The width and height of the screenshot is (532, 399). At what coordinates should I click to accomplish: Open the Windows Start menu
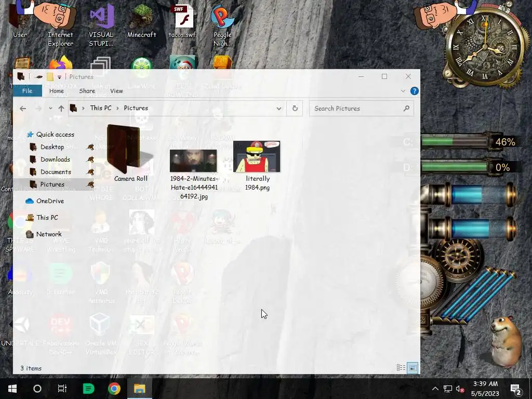[12, 389]
